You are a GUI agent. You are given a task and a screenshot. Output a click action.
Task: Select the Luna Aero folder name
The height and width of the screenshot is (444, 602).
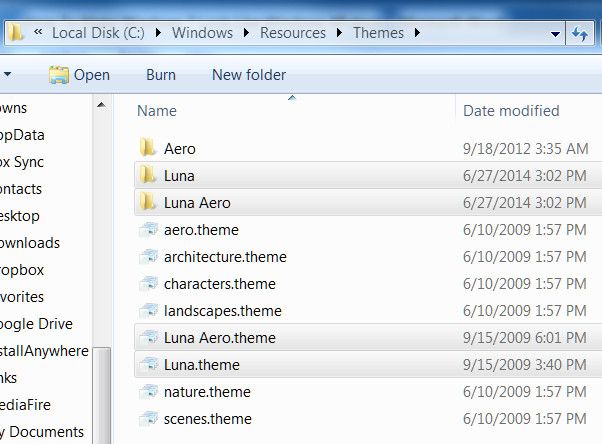point(197,203)
